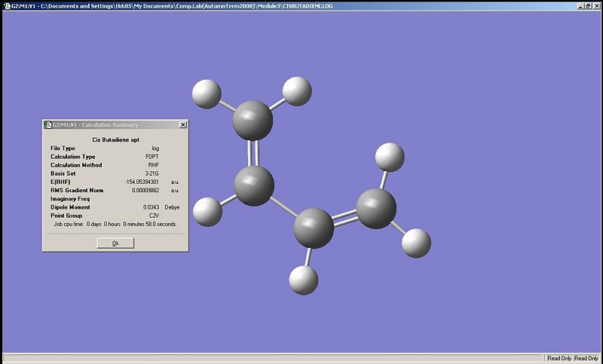Click the GaussView icon in main title bar
This screenshot has width=603, height=364.
tap(7, 6)
